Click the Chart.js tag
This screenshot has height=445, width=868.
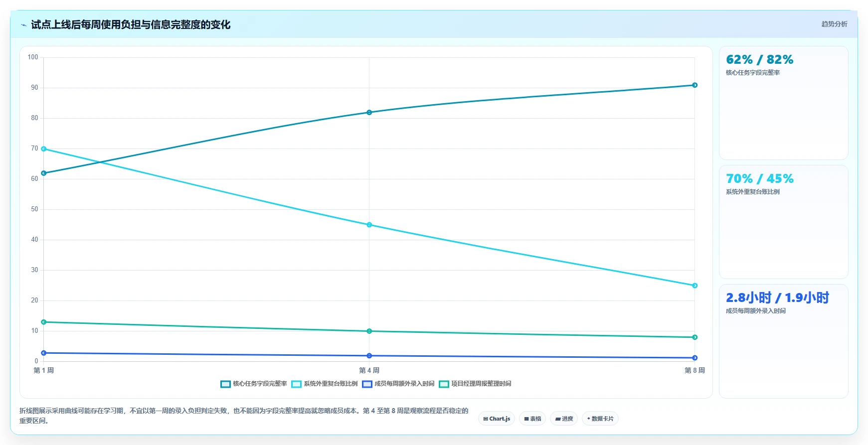coord(497,419)
